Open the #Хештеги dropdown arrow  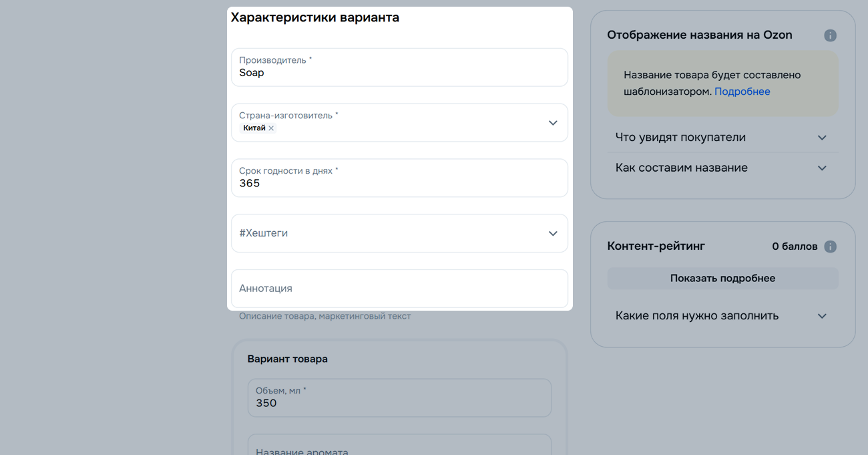[552, 233]
